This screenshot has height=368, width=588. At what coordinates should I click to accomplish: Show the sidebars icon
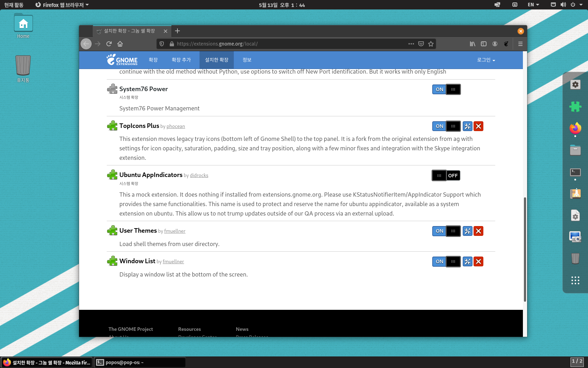[484, 44]
